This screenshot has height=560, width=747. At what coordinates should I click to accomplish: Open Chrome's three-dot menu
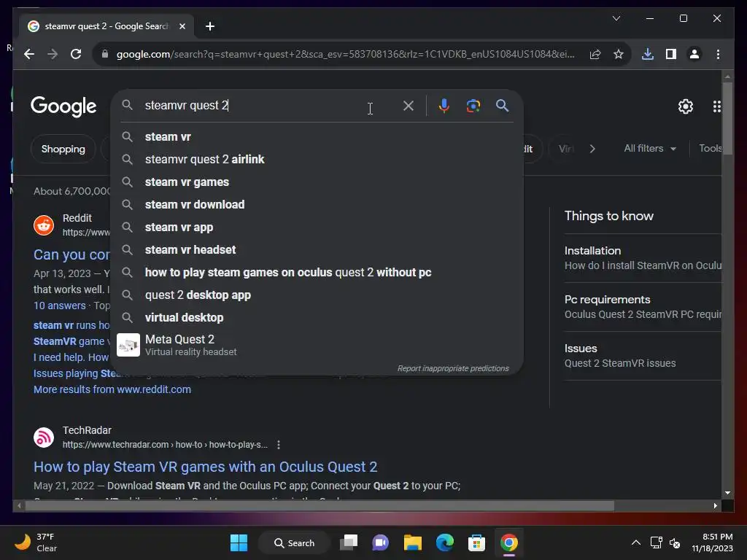(x=718, y=54)
